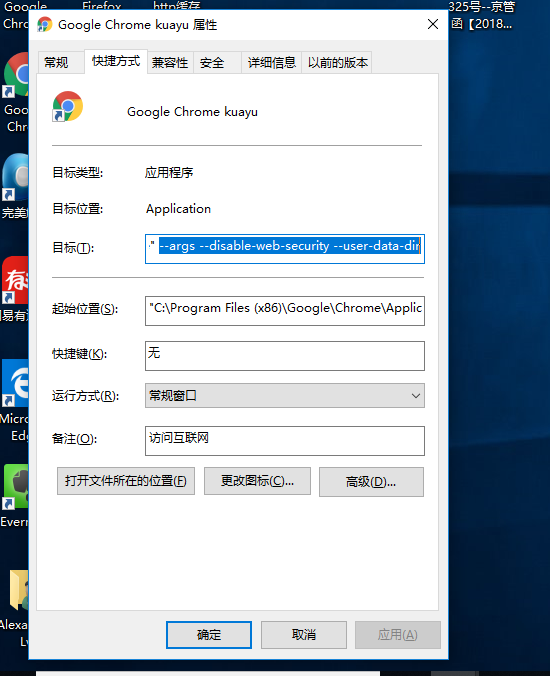Click 更改图标(C)... button
Screen dimensions: 550x676
pyautogui.click(x=257, y=481)
